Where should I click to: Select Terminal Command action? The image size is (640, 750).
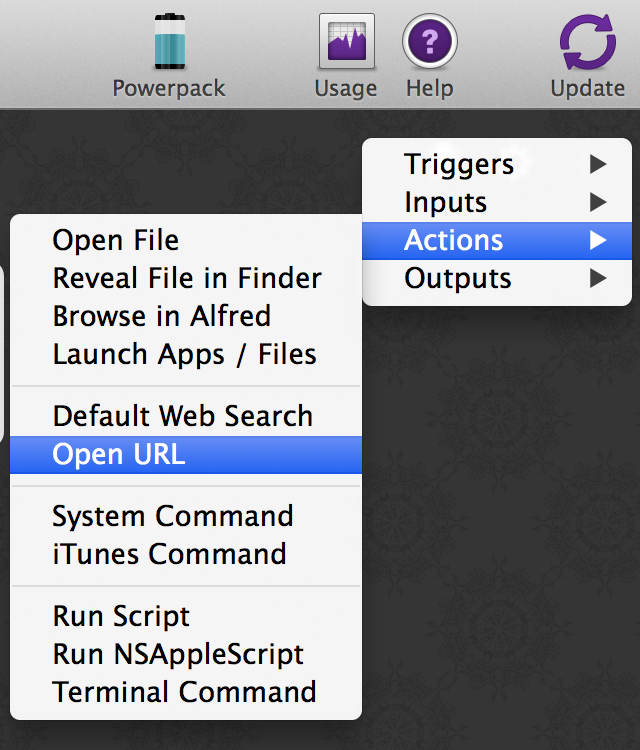184,692
